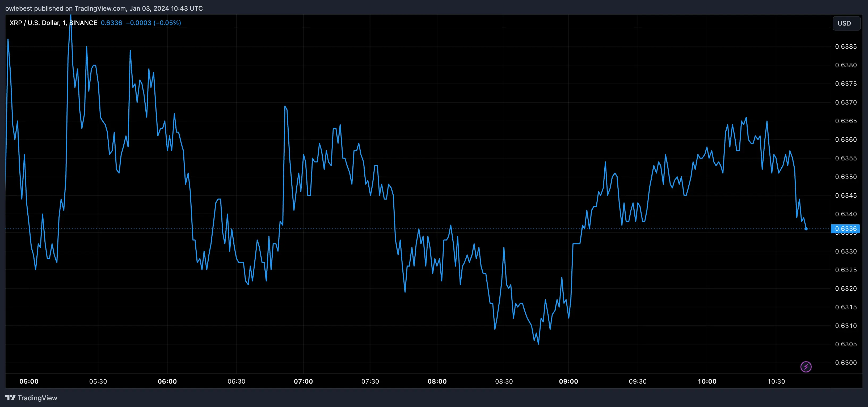Click the interval value 1 in the legend
This screenshot has width=868, height=407.
tap(63, 23)
